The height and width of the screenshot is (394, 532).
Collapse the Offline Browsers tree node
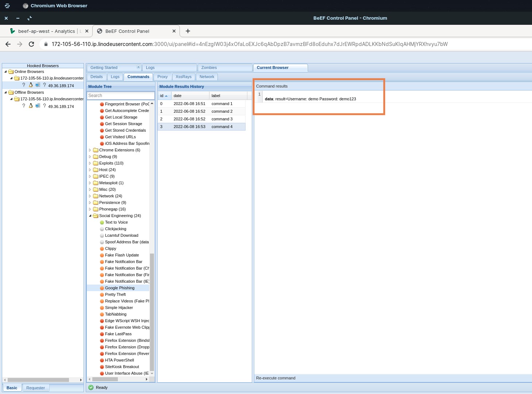point(5,92)
